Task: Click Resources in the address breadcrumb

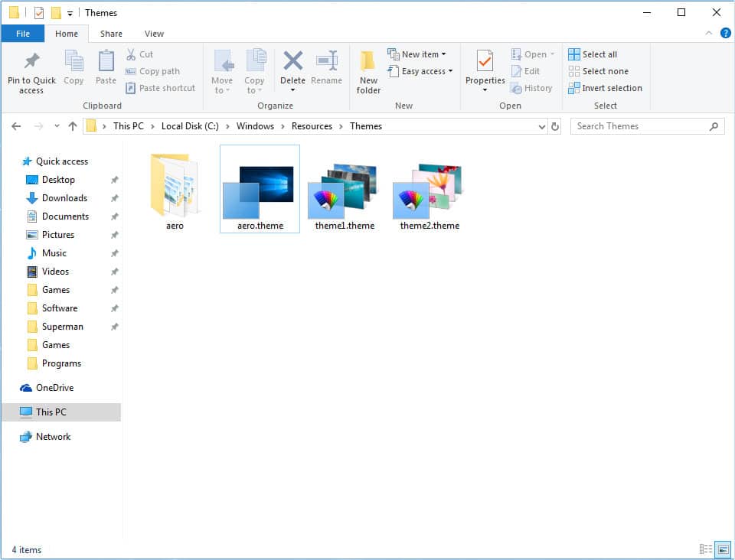Action: pos(312,126)
